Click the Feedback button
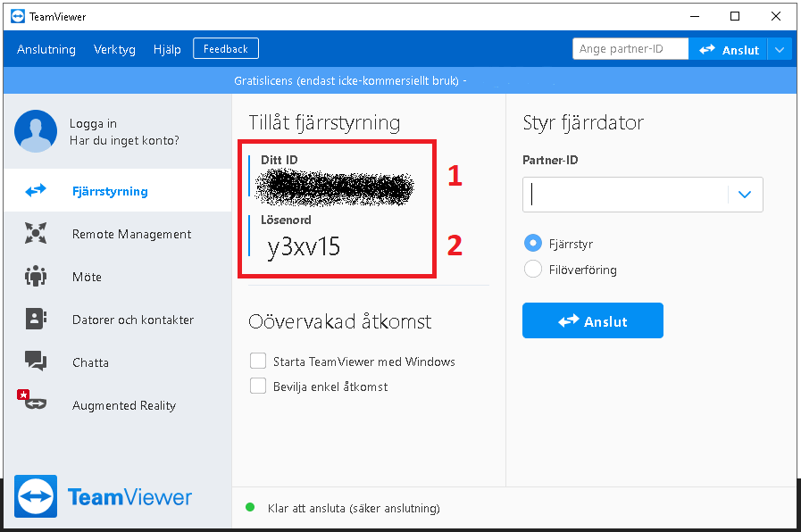This screenshot has height=532, width=801. (226, 48)
